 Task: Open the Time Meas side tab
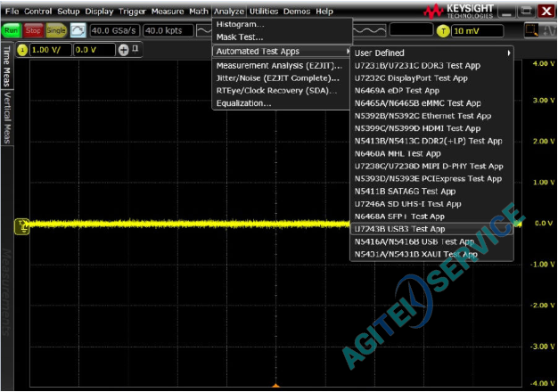point(7,66)
